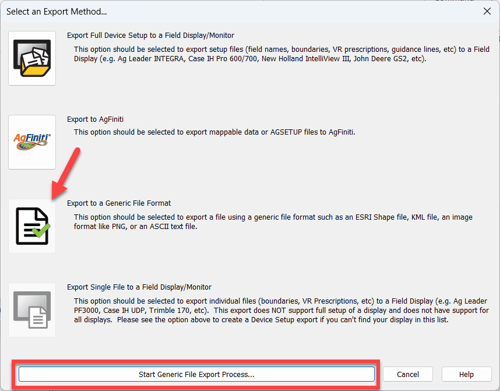Pick the Single File to Field Display icon

(32, 310)
